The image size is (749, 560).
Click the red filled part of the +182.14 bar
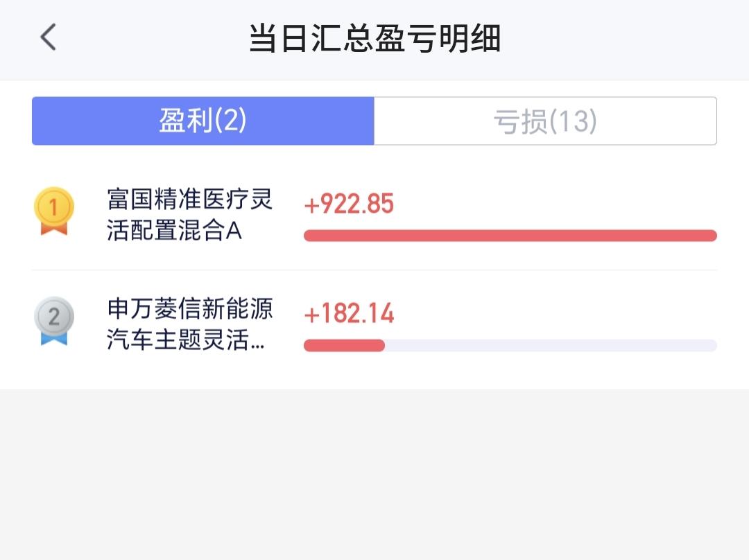coord(344,345)
